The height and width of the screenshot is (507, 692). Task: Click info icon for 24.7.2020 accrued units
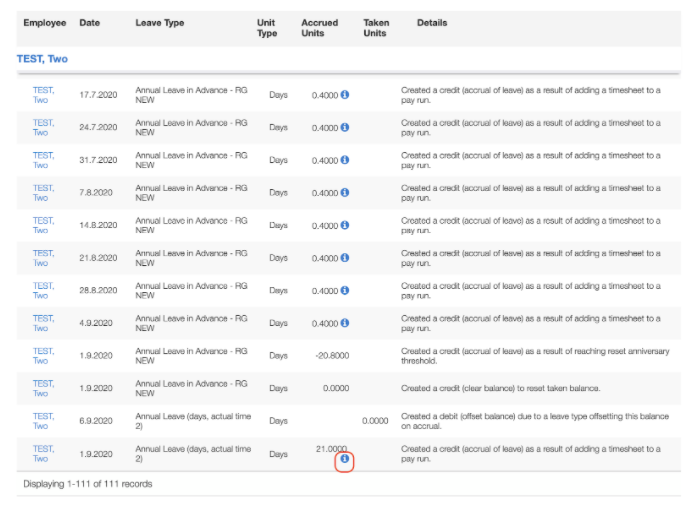(x=345, y=128)
